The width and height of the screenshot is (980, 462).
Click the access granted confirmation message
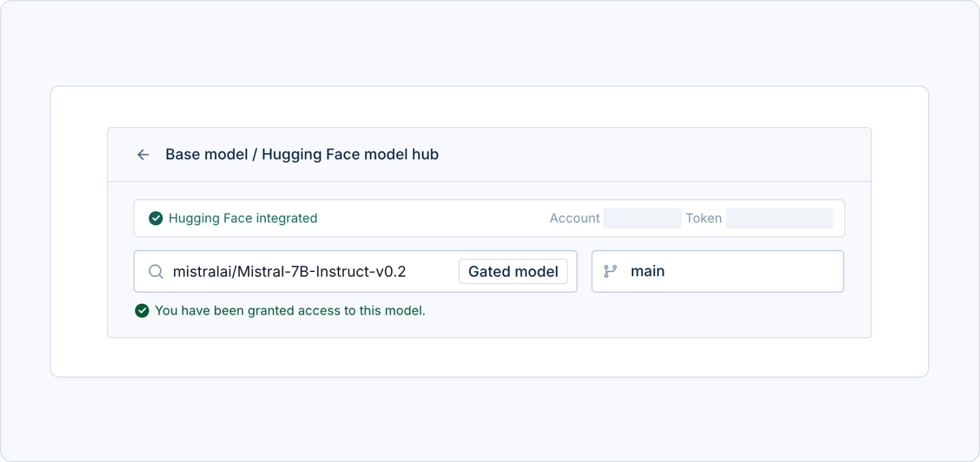[x=290, y=311]
